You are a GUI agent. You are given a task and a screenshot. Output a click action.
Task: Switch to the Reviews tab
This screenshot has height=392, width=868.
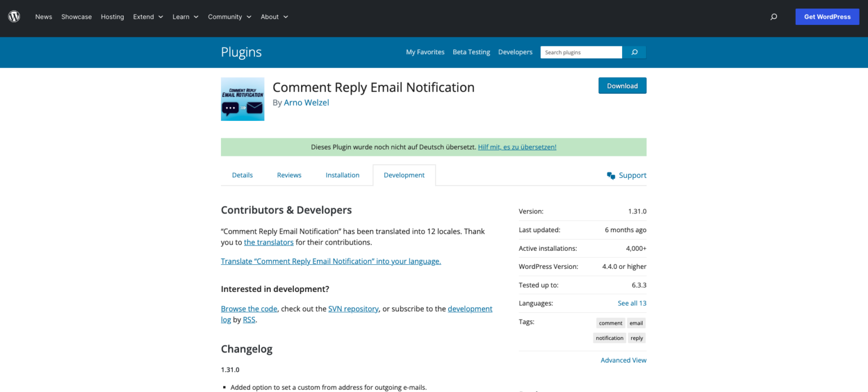[289, 175]
